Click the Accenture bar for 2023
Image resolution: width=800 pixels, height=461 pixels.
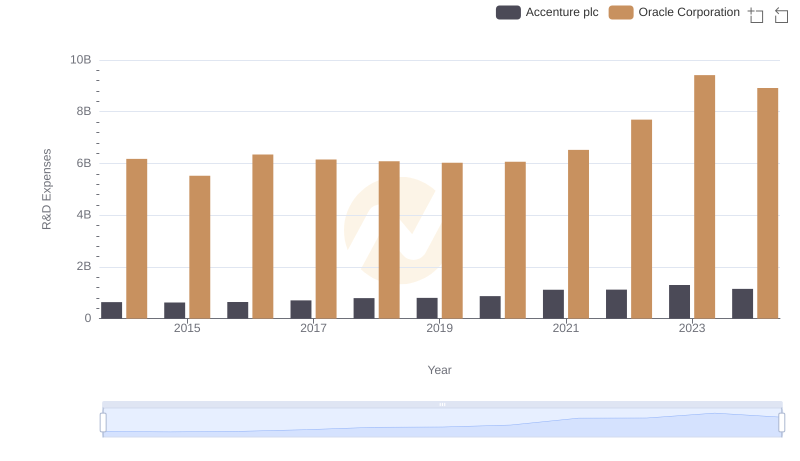[x=679, y=302]
